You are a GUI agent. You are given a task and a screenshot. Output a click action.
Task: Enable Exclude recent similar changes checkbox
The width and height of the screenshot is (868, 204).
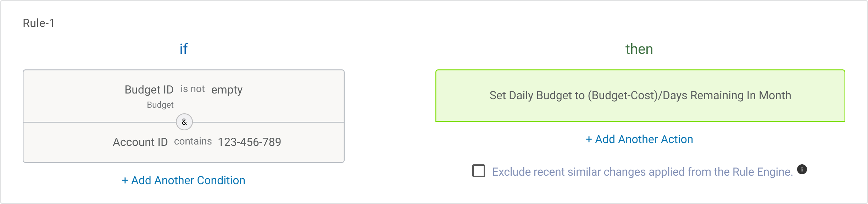coord(479,171)
